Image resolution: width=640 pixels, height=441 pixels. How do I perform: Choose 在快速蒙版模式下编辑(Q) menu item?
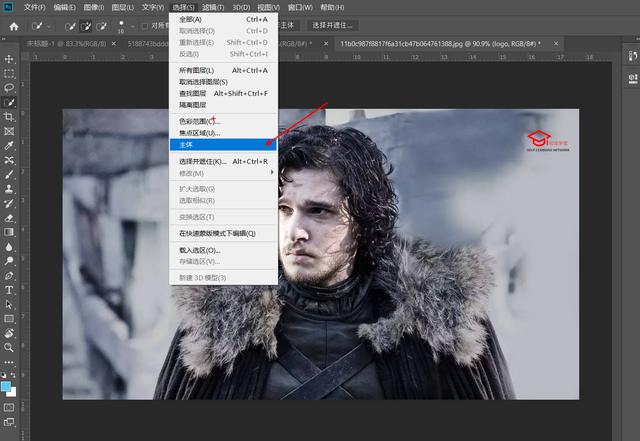[x=223, y=233]
